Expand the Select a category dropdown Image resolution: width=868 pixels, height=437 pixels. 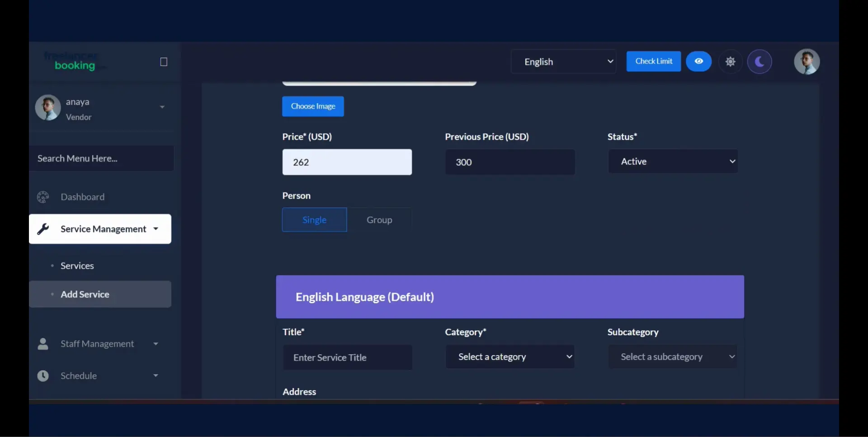tap(510, 357)
